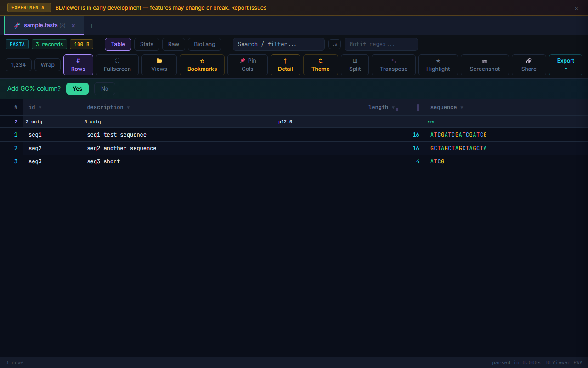Toggle regex search with the .* button
Screen dimensions: 588x368
pos(334,44)
